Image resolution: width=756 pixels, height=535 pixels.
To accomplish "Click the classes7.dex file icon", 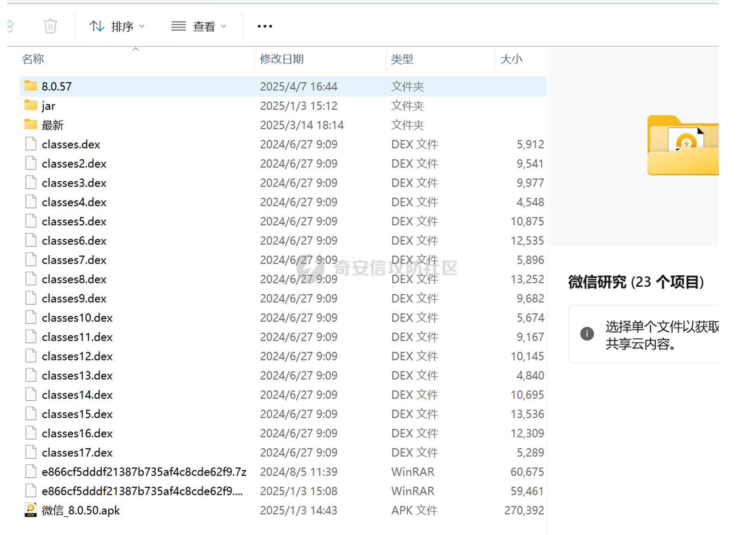I will (31, 259).
